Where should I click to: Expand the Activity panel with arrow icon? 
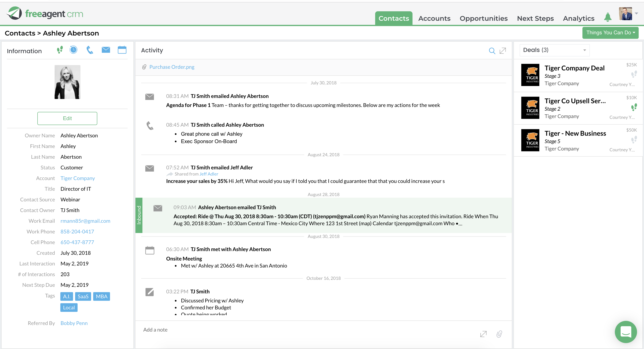point(503,51)
